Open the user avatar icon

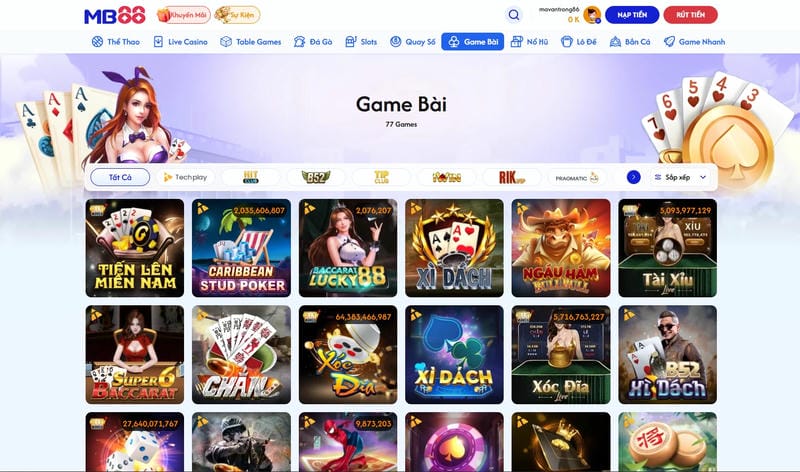coord(592,15)
